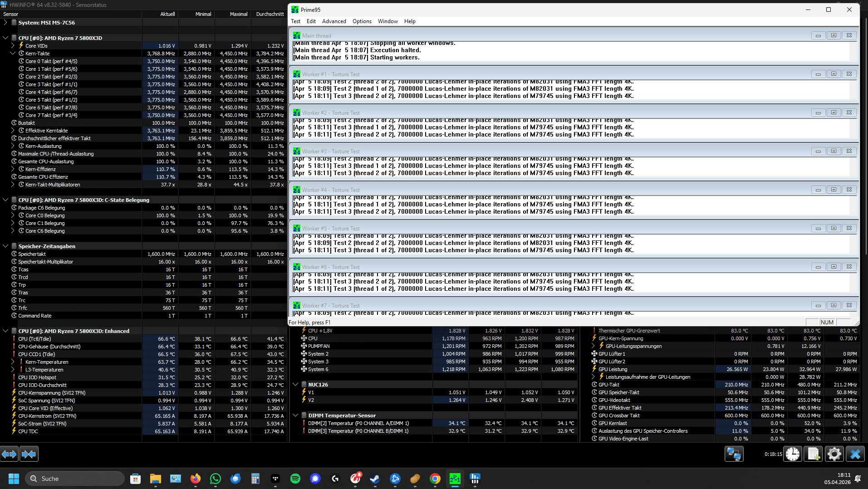Collapse the Kern-Takte row

[13, 53]
